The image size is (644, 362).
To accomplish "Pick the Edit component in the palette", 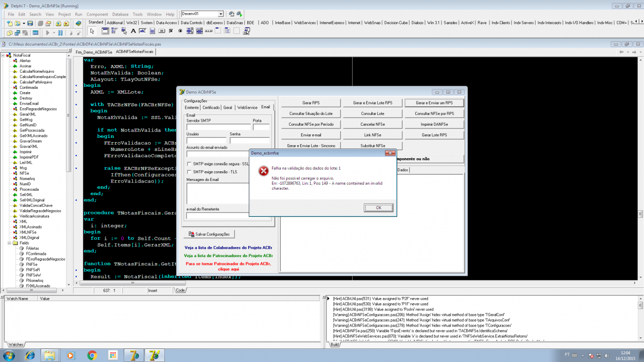I will coord(142,31).
